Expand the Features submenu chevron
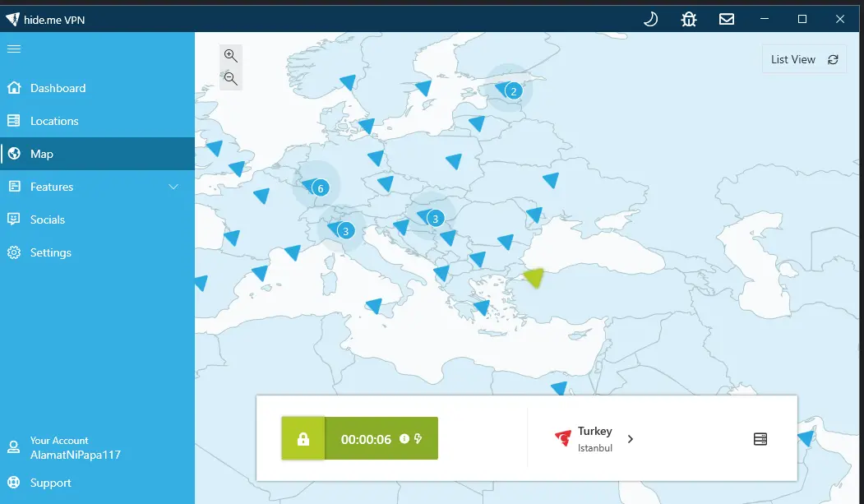 click(x=173, y=187)
